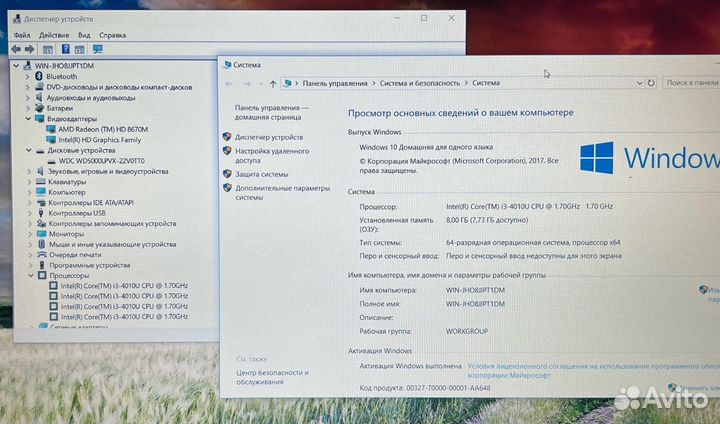This screenshot has width=720, height=424.
Task: Open the Действие menu
Action: point(54,35)
